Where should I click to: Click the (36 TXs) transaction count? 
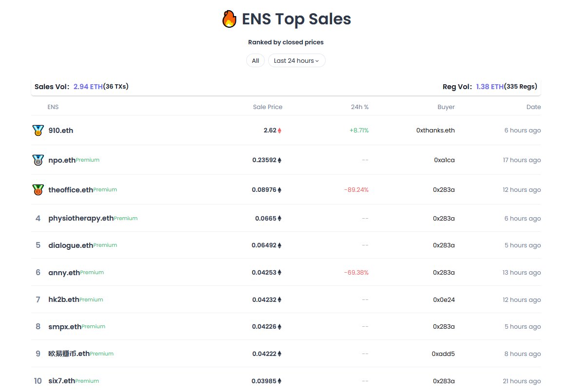coord(116,86)
